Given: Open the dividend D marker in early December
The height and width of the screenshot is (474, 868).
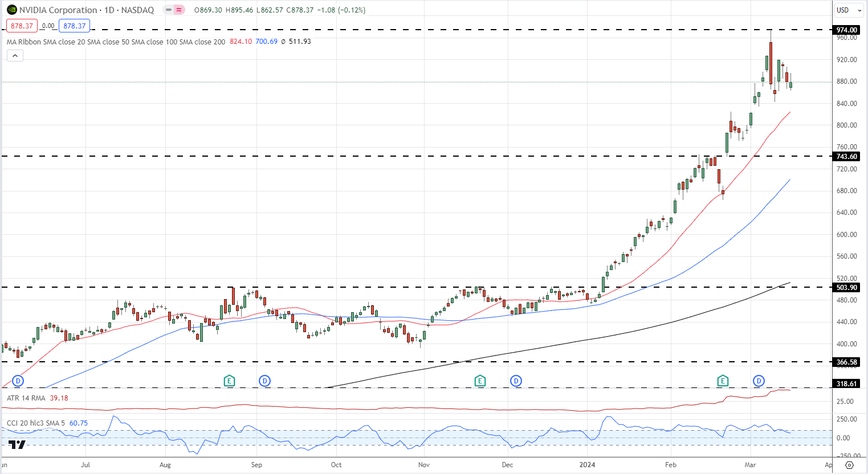Looking at the screenshot, I should (x=516, y=381).
